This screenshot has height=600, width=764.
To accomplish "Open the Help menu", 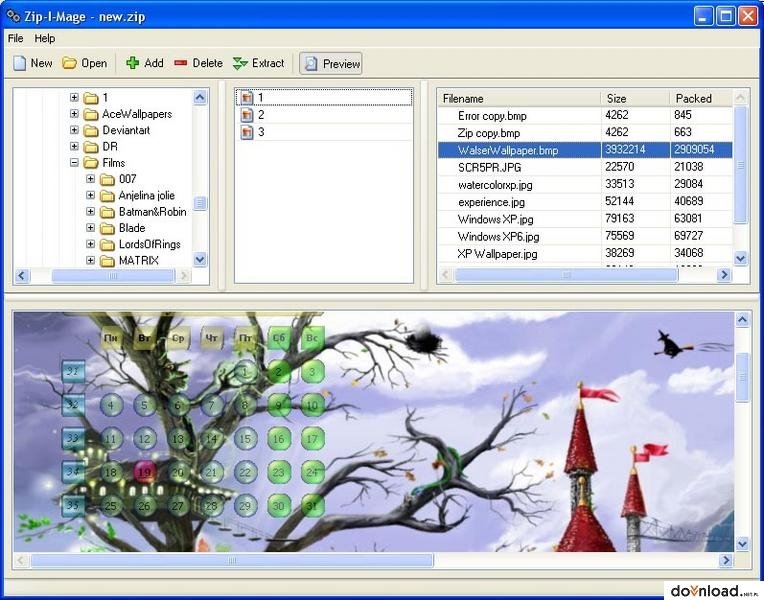I will (x=45, y=38).
